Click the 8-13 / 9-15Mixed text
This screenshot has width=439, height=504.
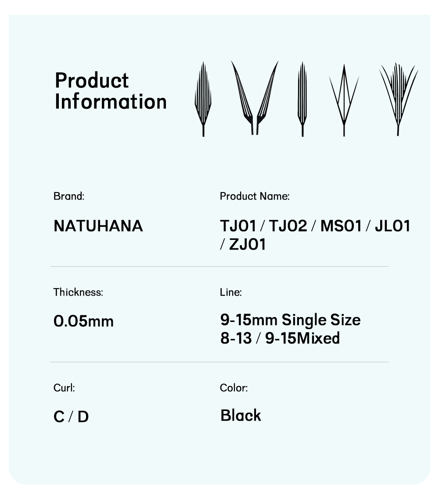(x=280, y=338)
